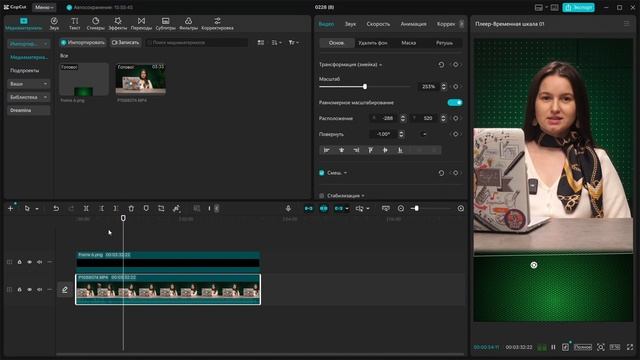Open the Удалить фон sub-tab
The image size is (640, 360).
pos(373,43)
